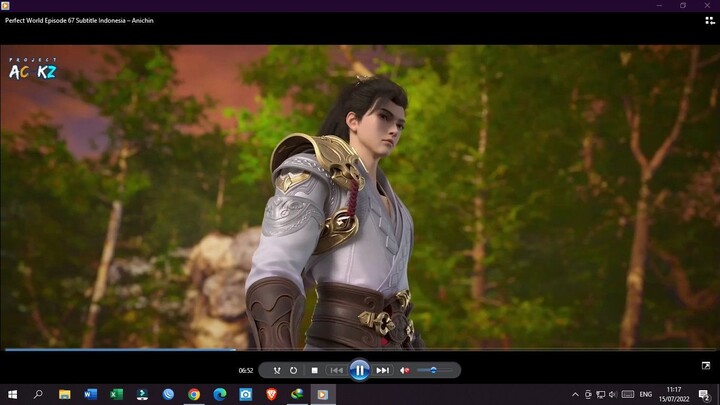Toggle the repeat button
The width and height of the screenshot is (720, 405).
293,370
